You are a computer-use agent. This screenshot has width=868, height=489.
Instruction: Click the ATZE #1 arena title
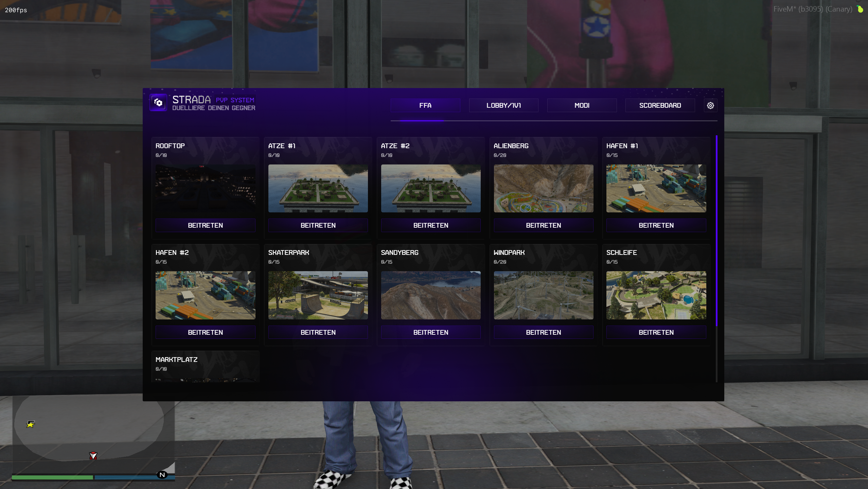pos(282,146)
